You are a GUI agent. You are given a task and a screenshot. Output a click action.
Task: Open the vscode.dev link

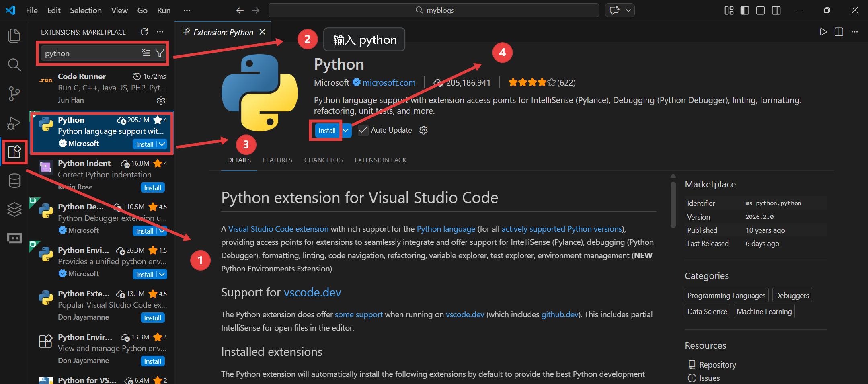[312, 292]
